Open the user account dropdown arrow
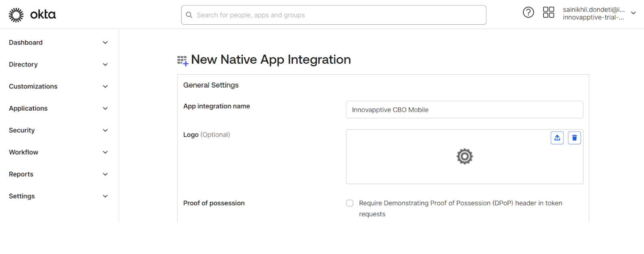Image resolution: width=644 pixels, height=254 pixels. (633, 13)
